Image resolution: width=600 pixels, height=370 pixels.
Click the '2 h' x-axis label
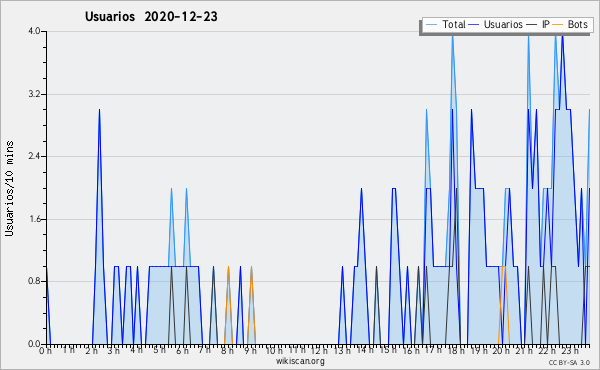[91, 350]
